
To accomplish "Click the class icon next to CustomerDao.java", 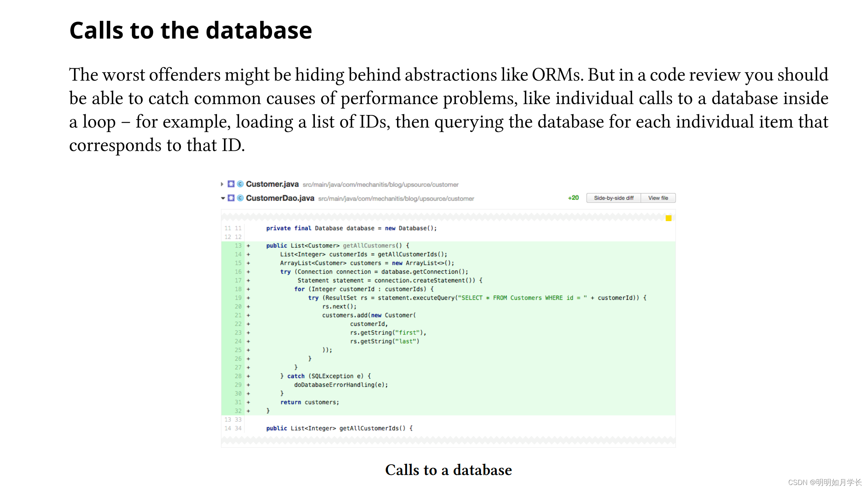I will (240, 198).
